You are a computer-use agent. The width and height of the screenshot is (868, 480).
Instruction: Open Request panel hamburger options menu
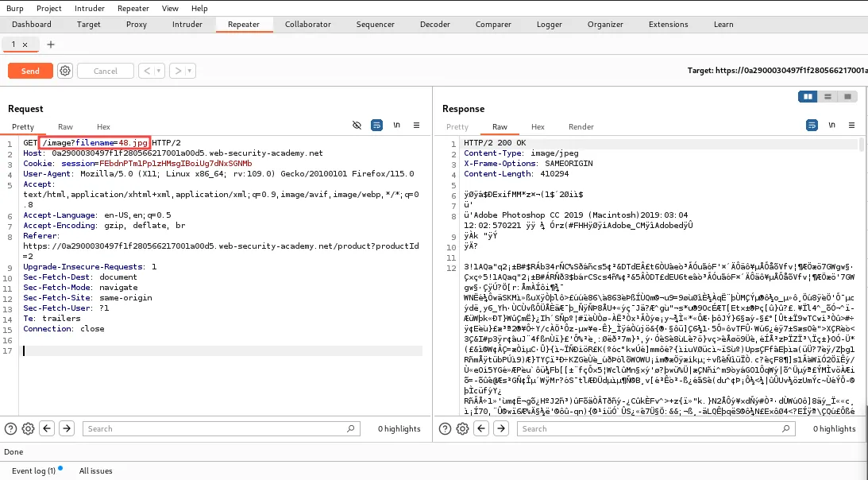416,126
